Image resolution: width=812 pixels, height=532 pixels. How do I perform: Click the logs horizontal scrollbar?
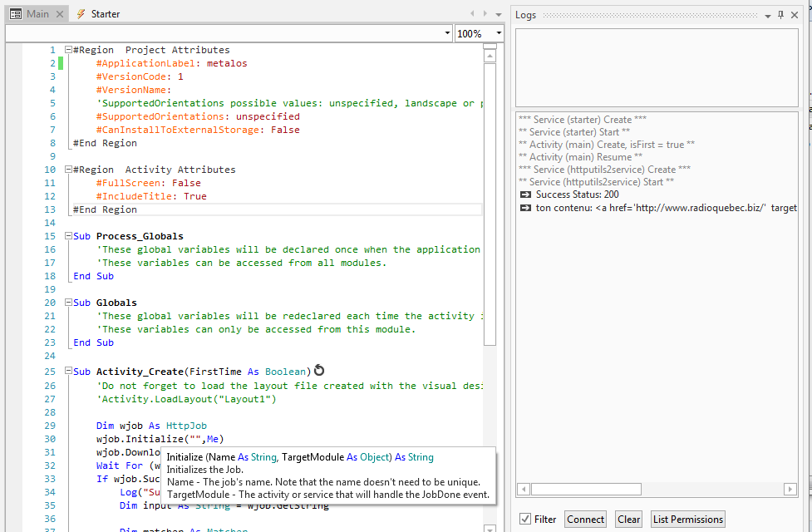tap(586, 489)
